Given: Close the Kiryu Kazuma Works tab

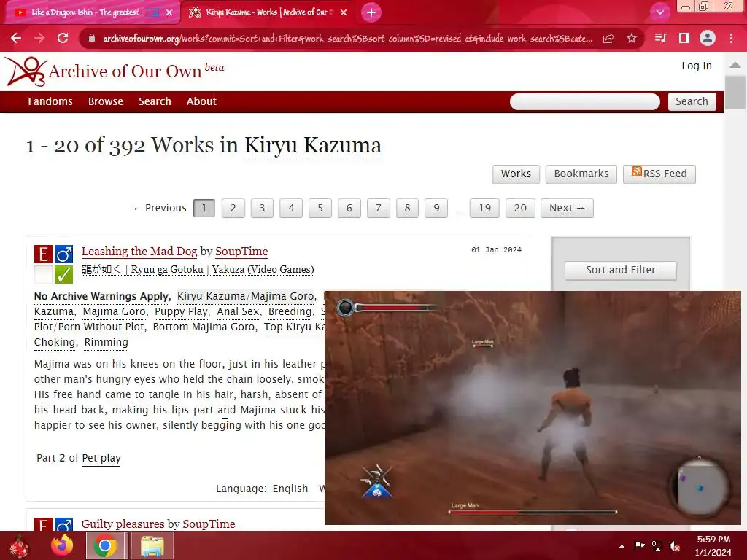Looking at the screenshot, I should (344, 13).
